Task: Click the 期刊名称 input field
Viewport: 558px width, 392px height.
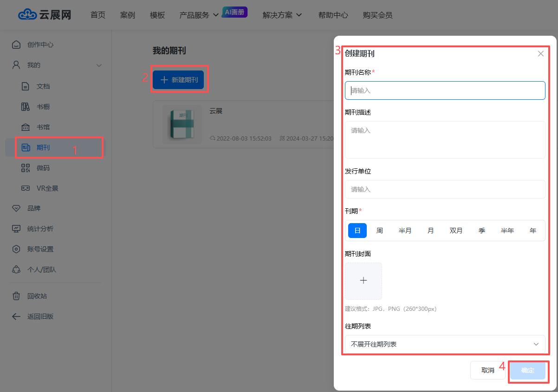Action: 445,90
